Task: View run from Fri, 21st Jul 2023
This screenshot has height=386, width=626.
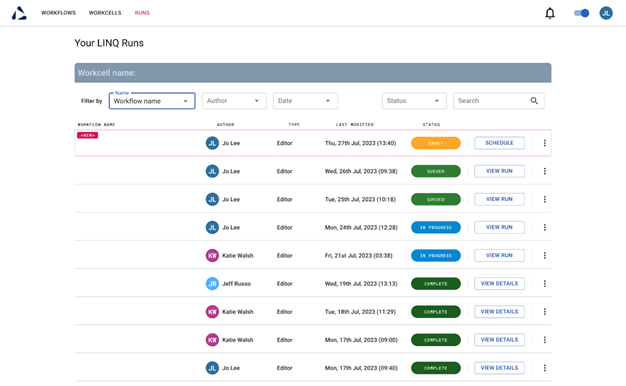Action: tap(499, 255)
